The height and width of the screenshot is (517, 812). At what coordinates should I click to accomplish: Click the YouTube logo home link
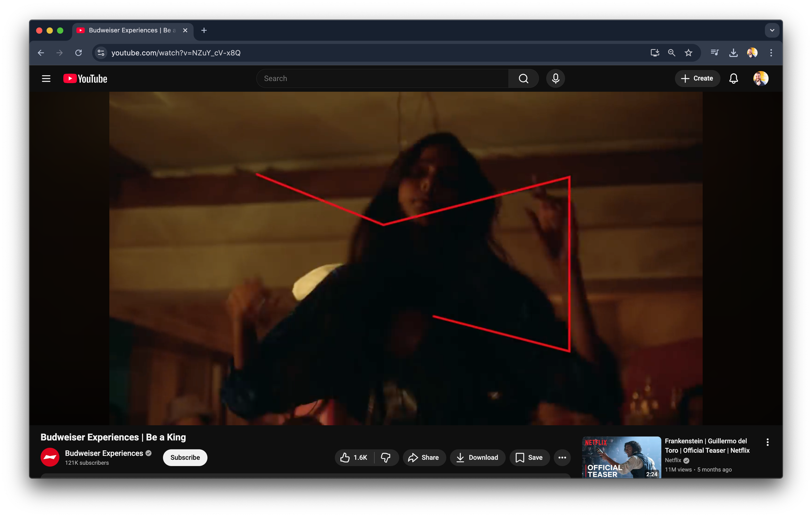tap(85, 79)
